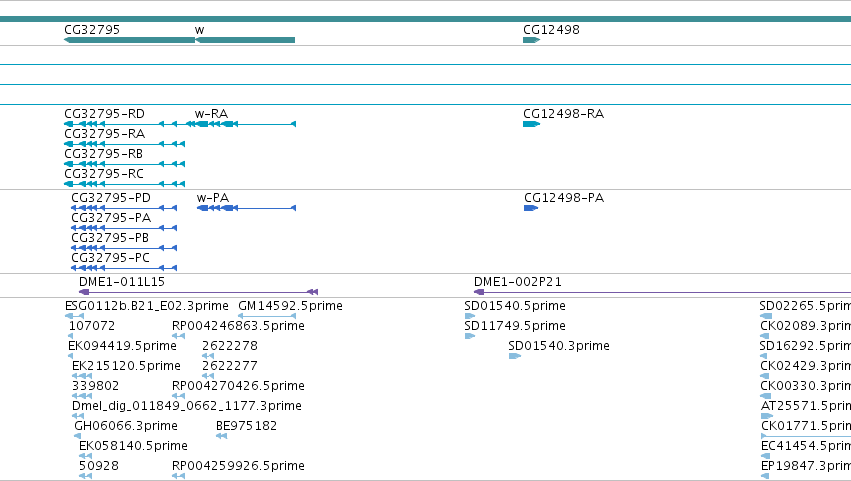
Task: Click the CG12498-PA protein arrow
Action: pyautogui.click(x=531, y=208)
